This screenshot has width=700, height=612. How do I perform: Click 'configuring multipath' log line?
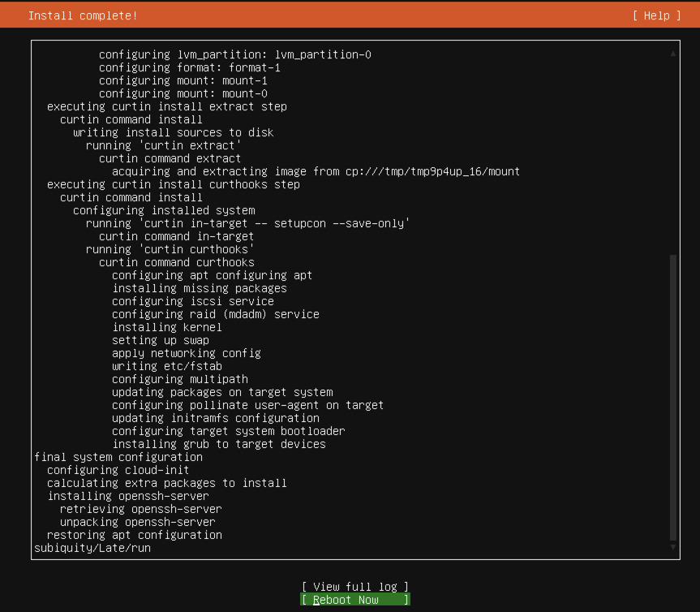click(180, 380)
